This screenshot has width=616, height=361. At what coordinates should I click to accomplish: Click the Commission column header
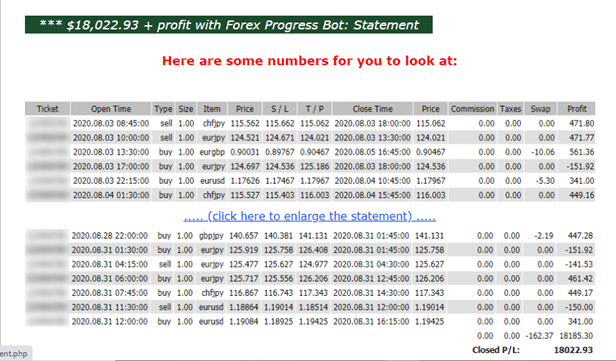point(472,109)
